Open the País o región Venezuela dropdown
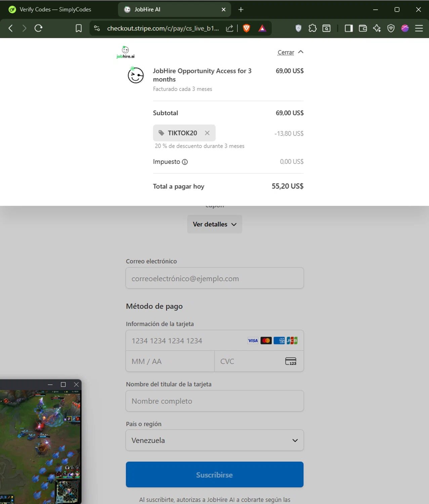This screenshot has height=504, width=429. pos(215,440)
